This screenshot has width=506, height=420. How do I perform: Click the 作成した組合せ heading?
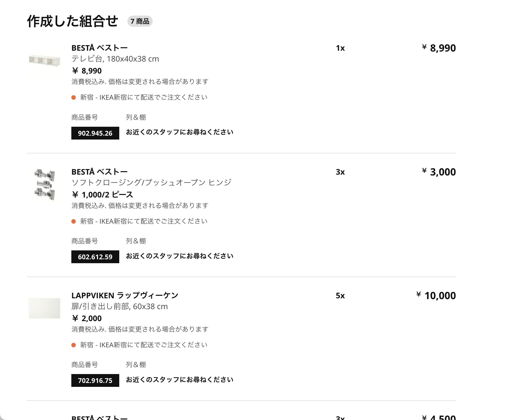point(72,21)
